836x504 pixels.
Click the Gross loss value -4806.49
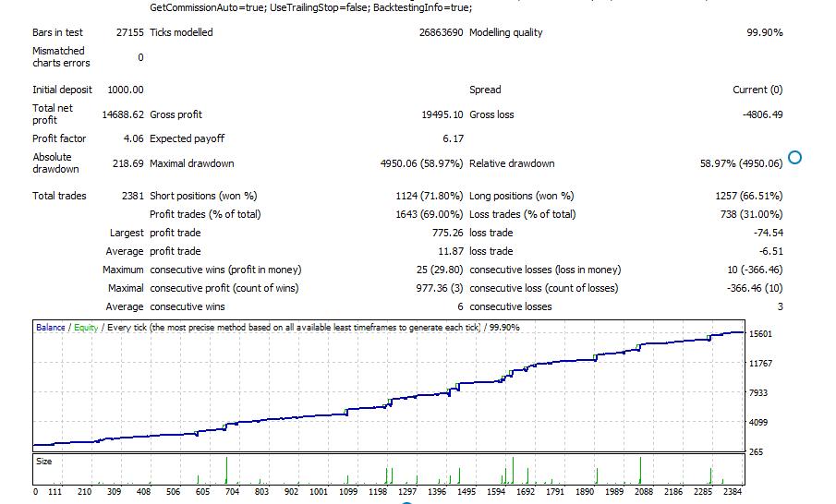(762, 114)
